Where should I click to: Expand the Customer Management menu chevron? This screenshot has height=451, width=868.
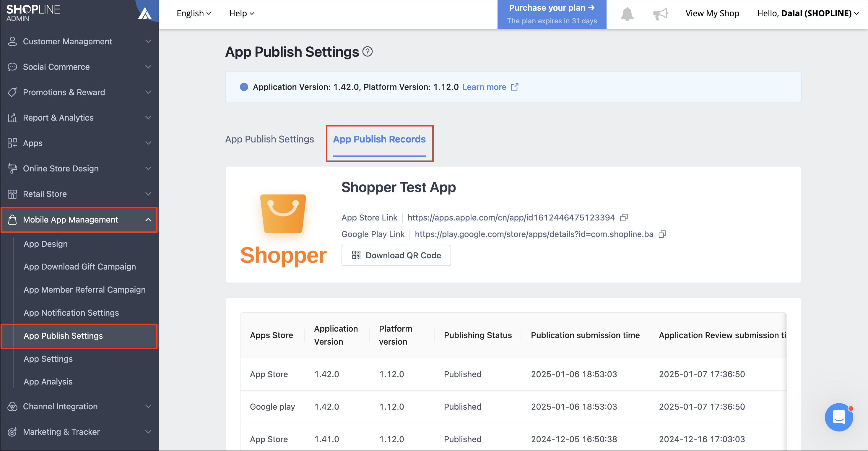click(148, 41)
